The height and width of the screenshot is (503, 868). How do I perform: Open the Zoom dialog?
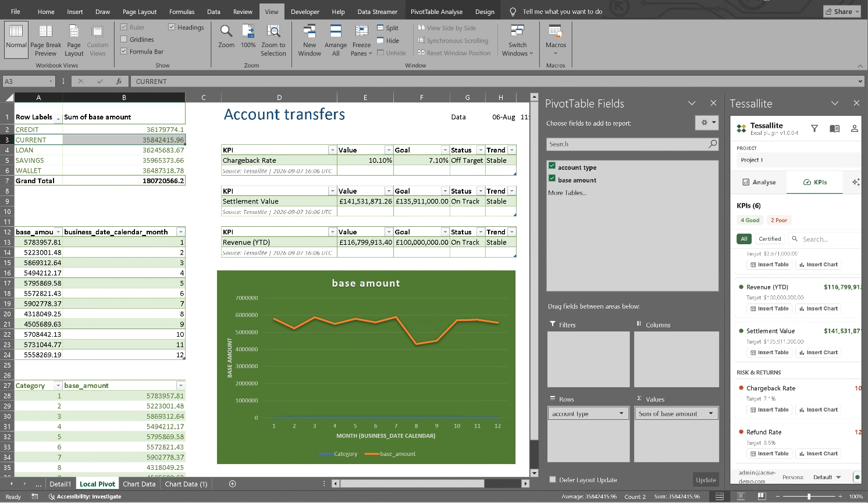(x=226, y=36)
